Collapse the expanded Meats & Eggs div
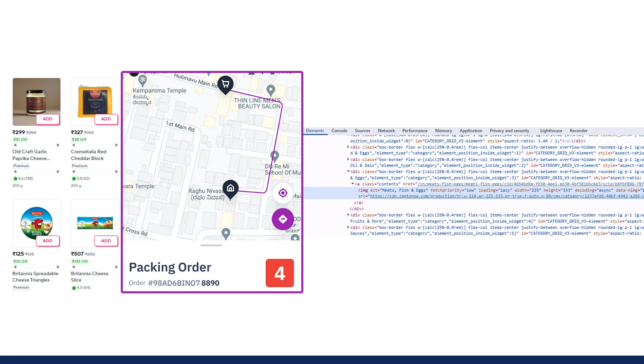Screen dimensions: 644x364 348,171
